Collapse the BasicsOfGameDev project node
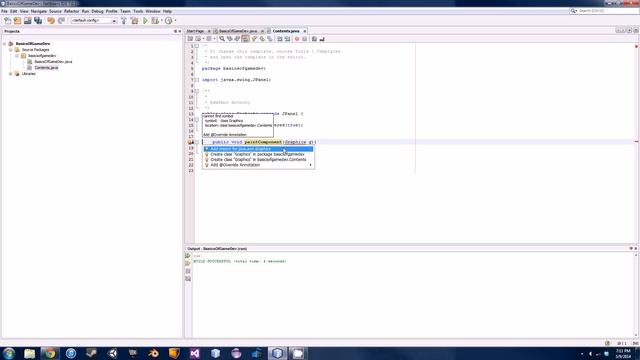The height and width of the screenshot is (360, 640). (x=4, y=43)
